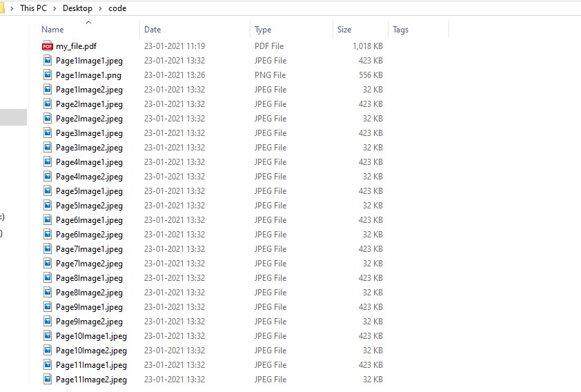581x392 pixels.
Task: Sort files by the Date column header
Action: (x=152, y=30)
